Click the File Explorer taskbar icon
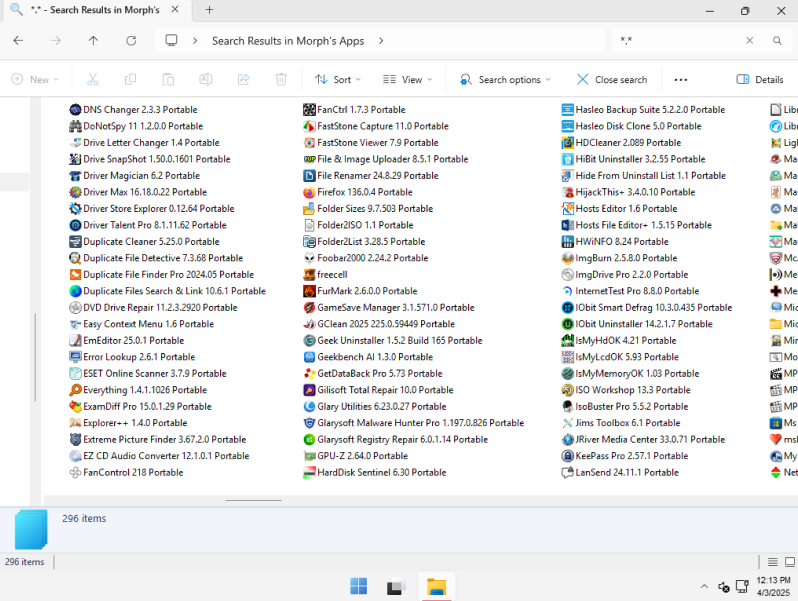This screenshot has width=798, height=601. coord(436,587)
